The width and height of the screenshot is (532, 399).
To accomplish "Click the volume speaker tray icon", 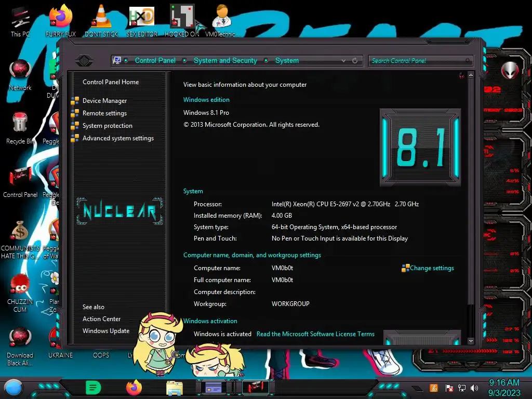I will (474, 388).
